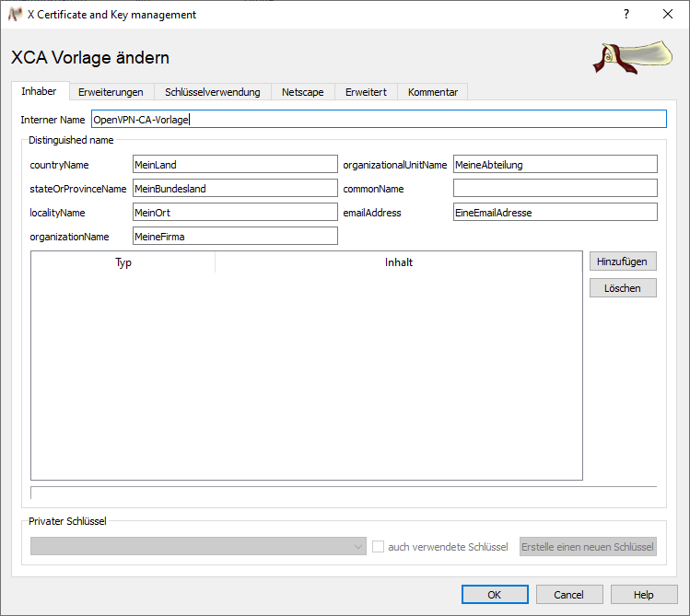Open Help via the Help button
This screenshot has width=690, height=616.
click(x=644, y=595)
